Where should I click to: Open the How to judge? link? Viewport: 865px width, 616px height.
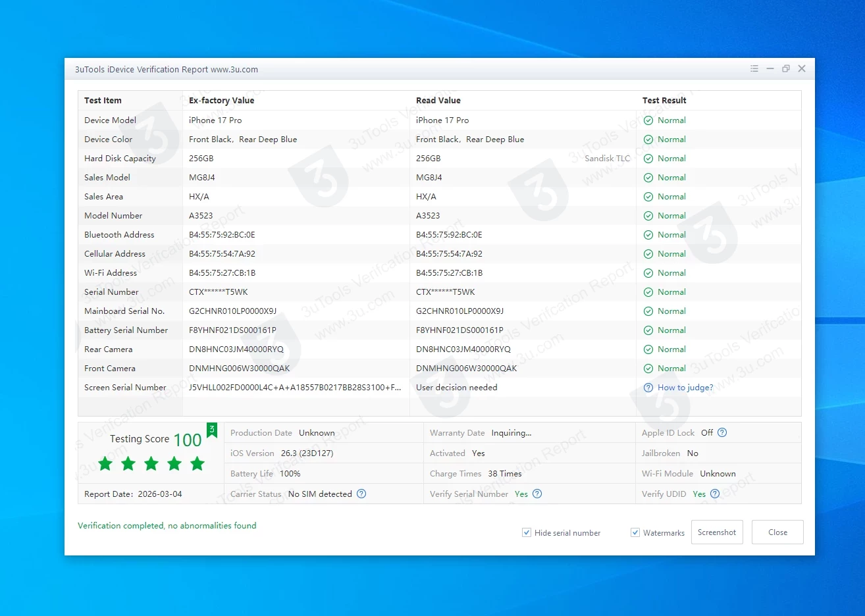point(685,388)
